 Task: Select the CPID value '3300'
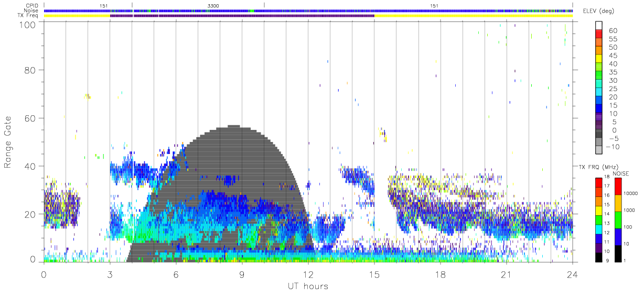(x=213, y=6)
